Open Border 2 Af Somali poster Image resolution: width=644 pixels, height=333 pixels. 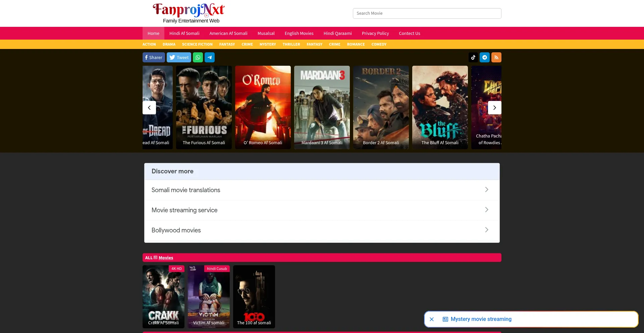381,107
